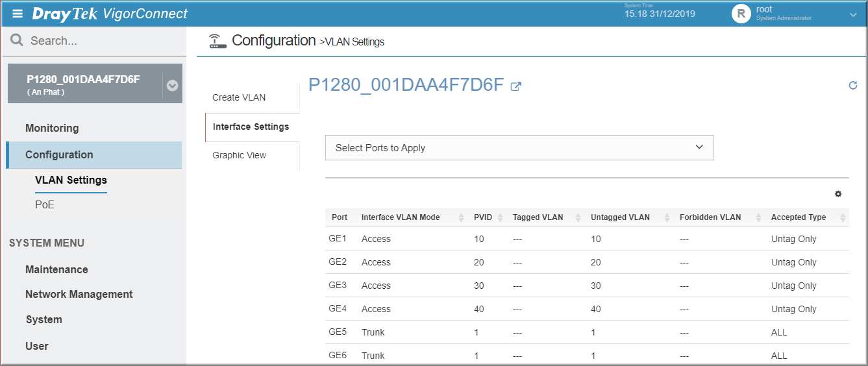Image resolution: width=868 pixels, height=366 pixels.
Task: Click the search magnifier icon
Action: coord(17,41)
